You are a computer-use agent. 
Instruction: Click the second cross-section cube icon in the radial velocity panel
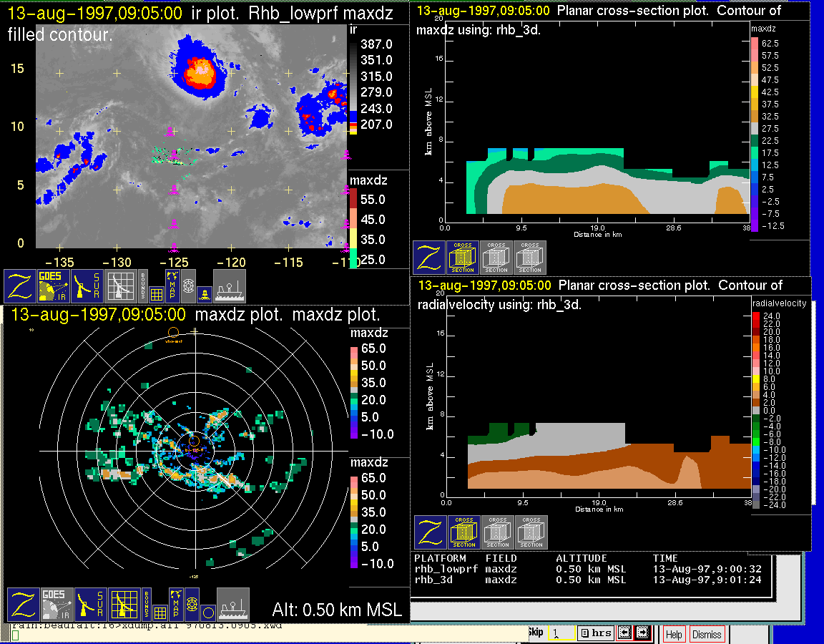(498, 532)
